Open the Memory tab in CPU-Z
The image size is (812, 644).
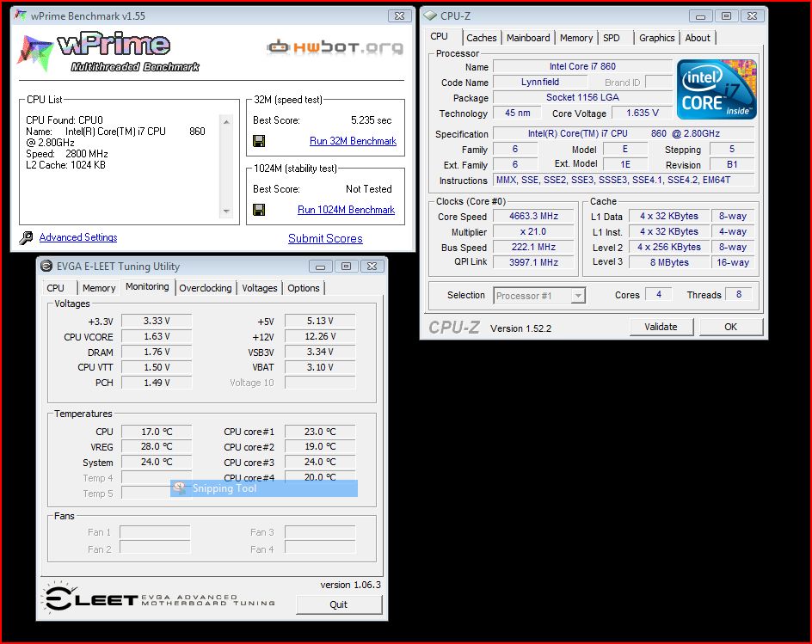point(576,38)
